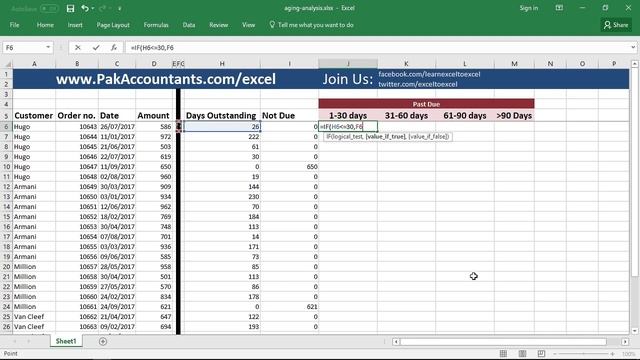This screenshot has width=640, height=360.
Task: Click horizontal scrollbar right arrow
Action: [x=625, y=342]
